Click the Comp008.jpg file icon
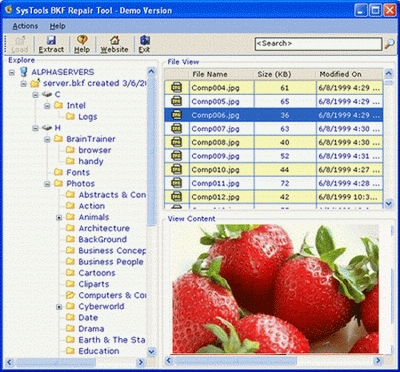Screen dimensions: 400x372 [x=176, y=142]
